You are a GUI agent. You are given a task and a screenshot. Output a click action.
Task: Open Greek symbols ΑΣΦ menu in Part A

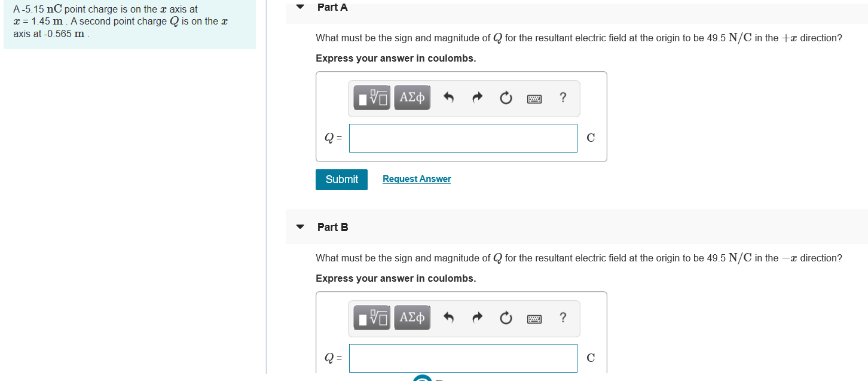tap(412, 97)
